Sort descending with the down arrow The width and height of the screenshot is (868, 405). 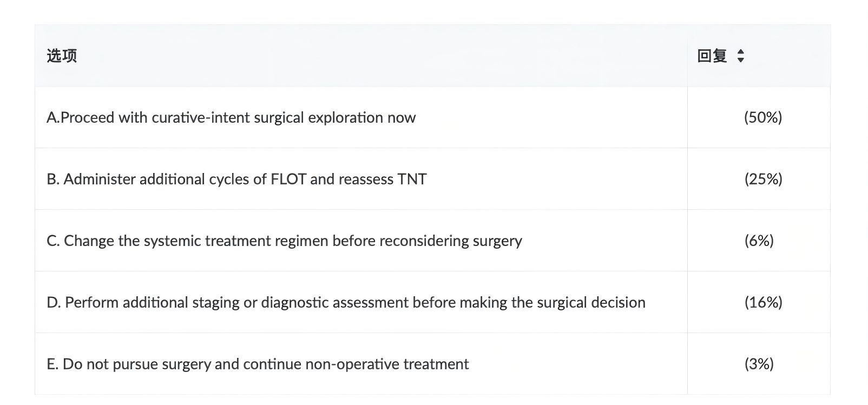pyautogui.click(x=741, y=59)
